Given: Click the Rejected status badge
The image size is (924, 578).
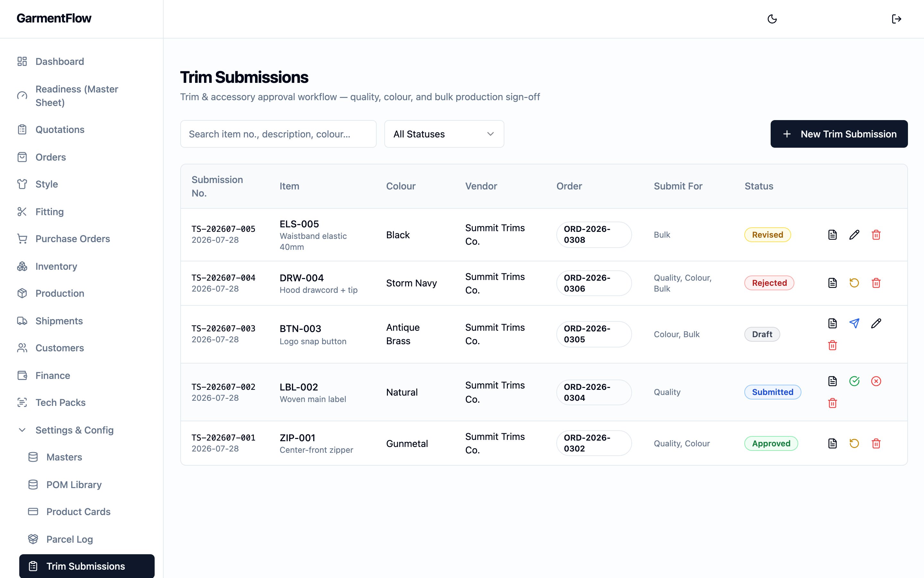Looking at the screenshot, I should (x=769, y=283).
